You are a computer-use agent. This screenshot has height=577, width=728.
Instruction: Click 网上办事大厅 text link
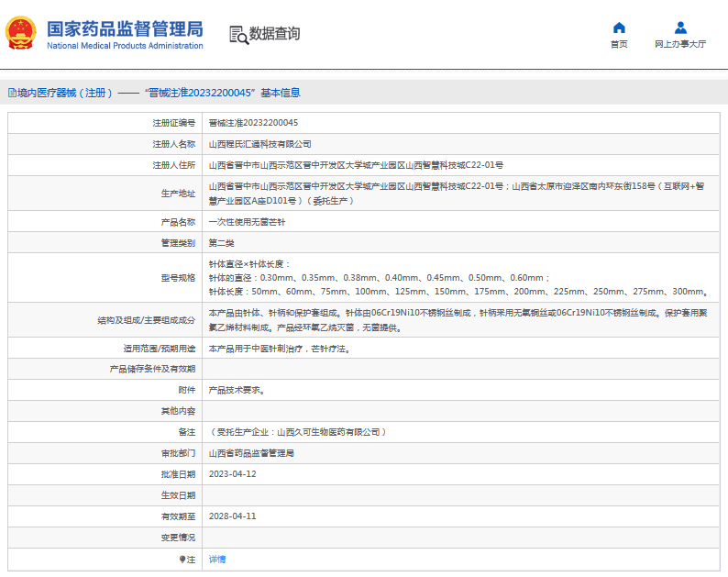click(680, 44)
